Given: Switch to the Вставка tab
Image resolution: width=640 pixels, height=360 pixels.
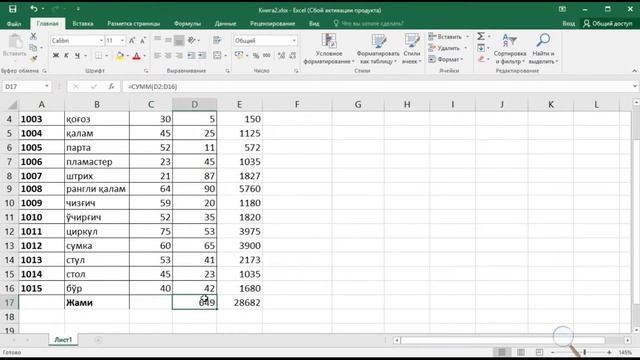Looking at the screenshot, I should [82, 24].
